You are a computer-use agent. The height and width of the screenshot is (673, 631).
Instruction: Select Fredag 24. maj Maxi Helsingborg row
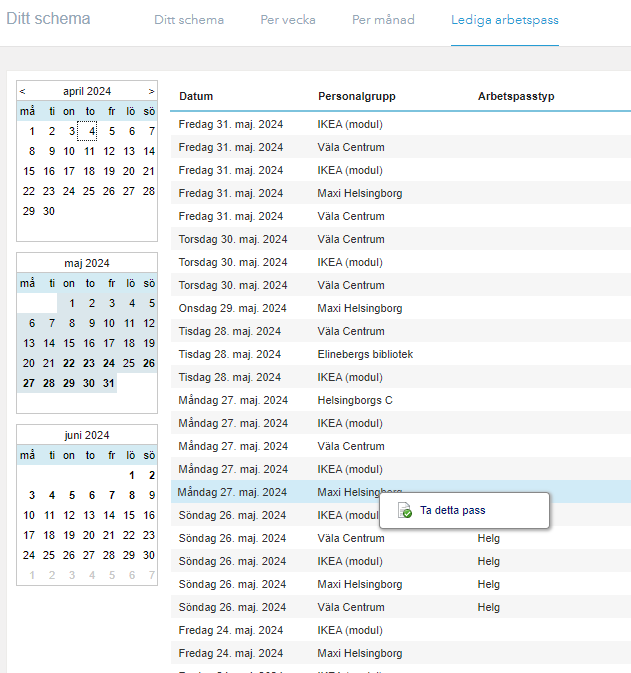click(401, 653)
